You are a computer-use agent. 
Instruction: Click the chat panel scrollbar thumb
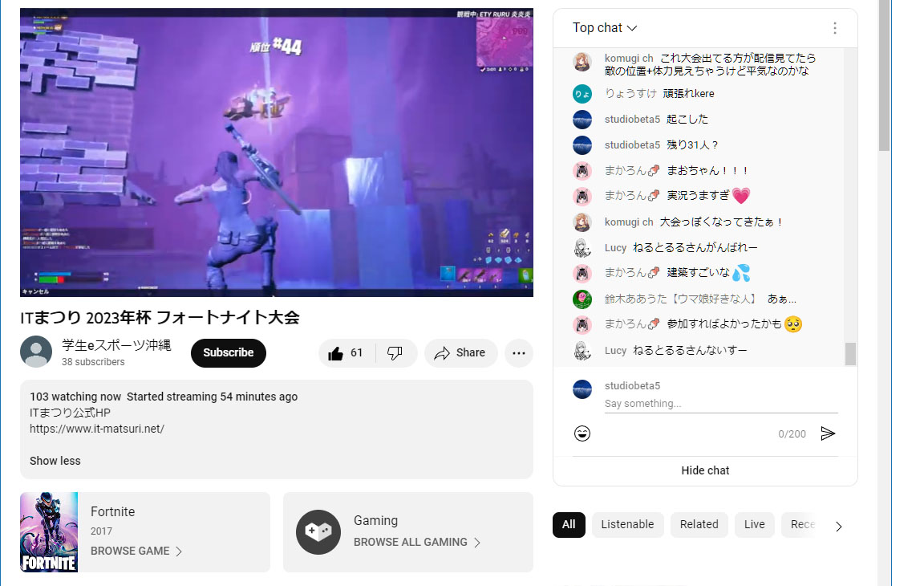click(x=850, y=354)
